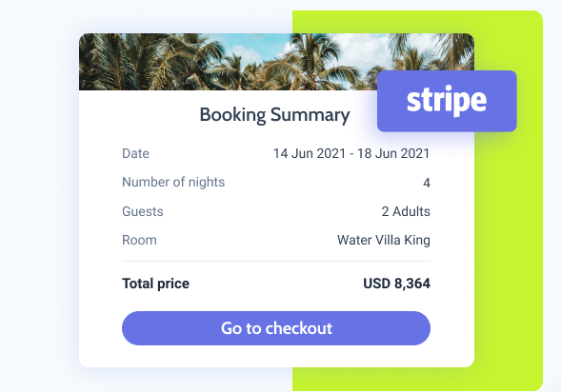Screen dimensions: 561x392
Task: Click the Number of nights label
Action: [x=173, y=183]
